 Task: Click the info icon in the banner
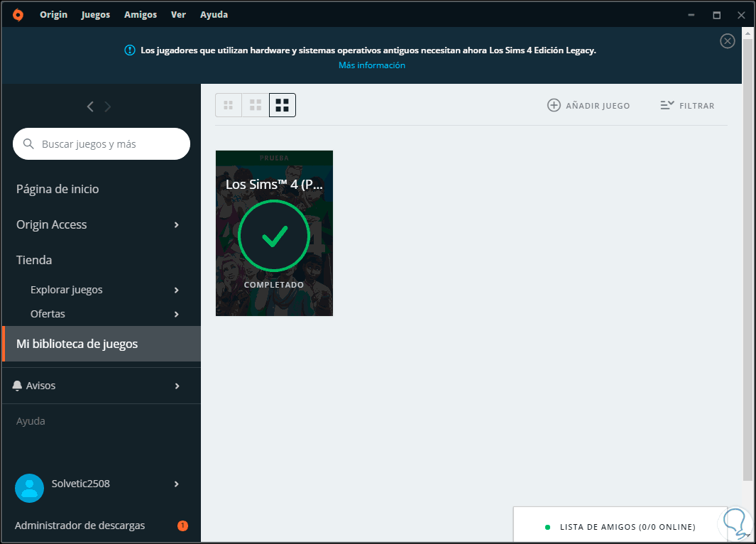(x=130, y=50)
